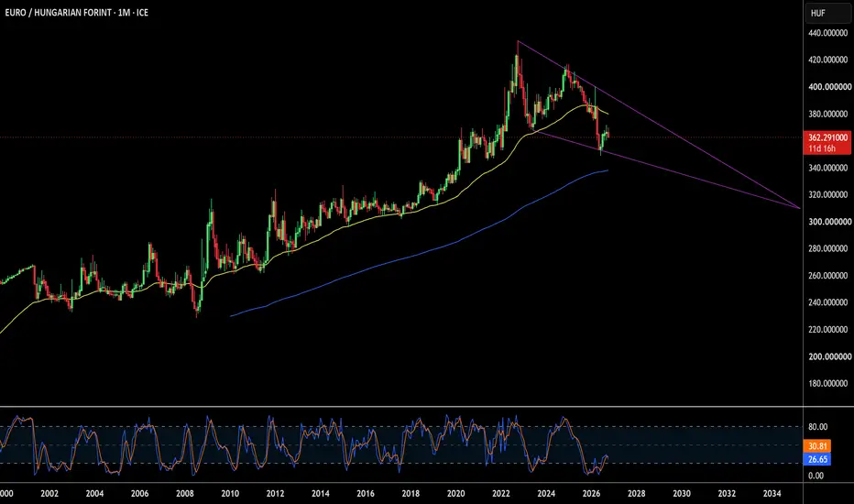Image resolution: width=854 pixels, height=504 pixels.
Task: Click the 300.000000 price axis label
Action: pyautogui.click(x=829, y=222)
